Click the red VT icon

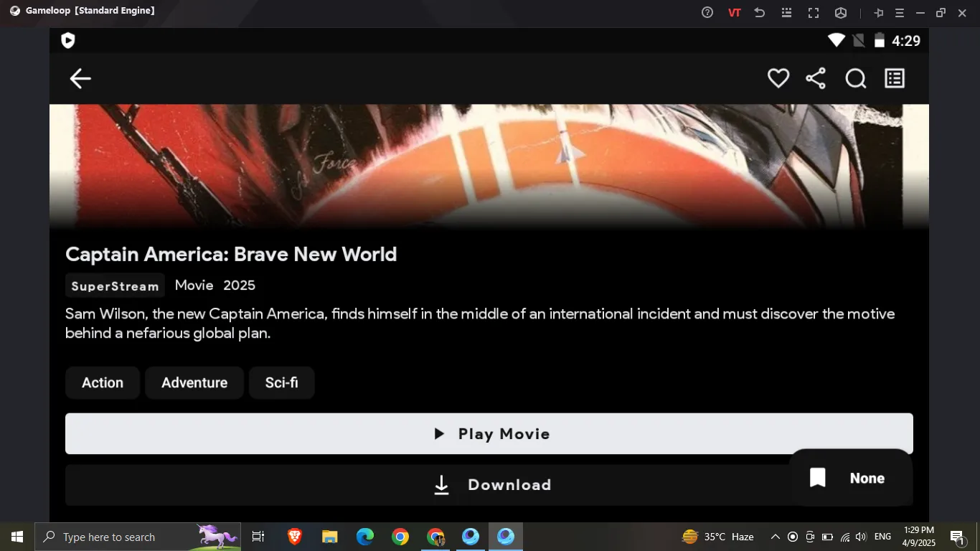[734, 12]
